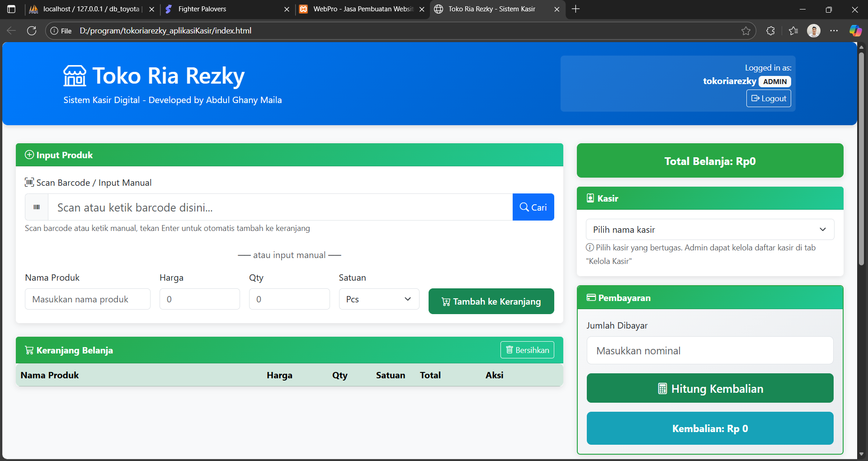Click the Hitung Kembalian button
This screenshot has width=868, height=461.
pyautogui.click(x=710, y=388)
